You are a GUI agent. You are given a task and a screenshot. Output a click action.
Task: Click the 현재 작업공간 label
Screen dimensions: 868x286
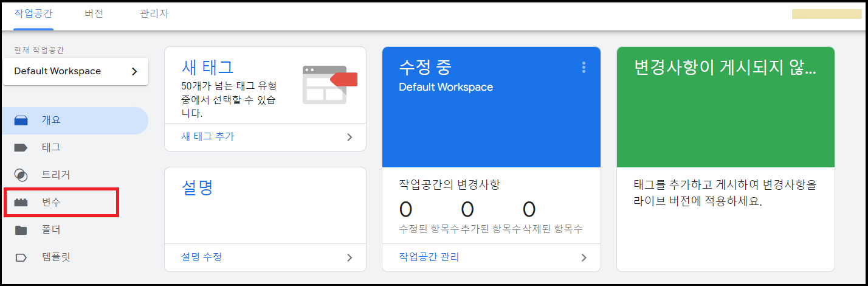pyautogui.click(x=39, y=49)
